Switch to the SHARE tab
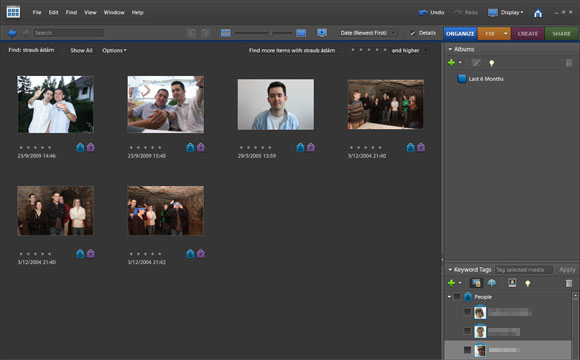The width and height of the screenshot is (580, 360). click(x=562, y=33)
